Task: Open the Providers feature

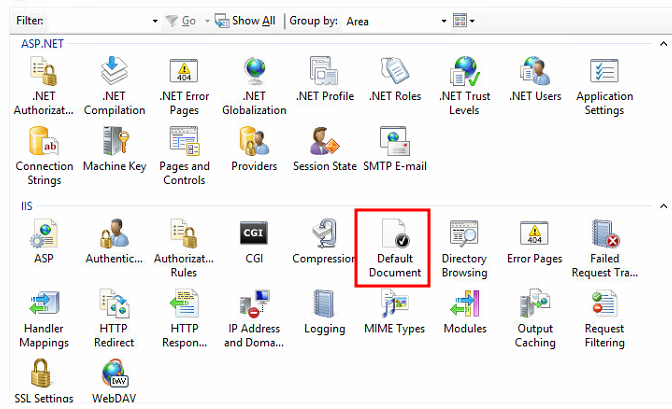Action: tap(254, 150)
